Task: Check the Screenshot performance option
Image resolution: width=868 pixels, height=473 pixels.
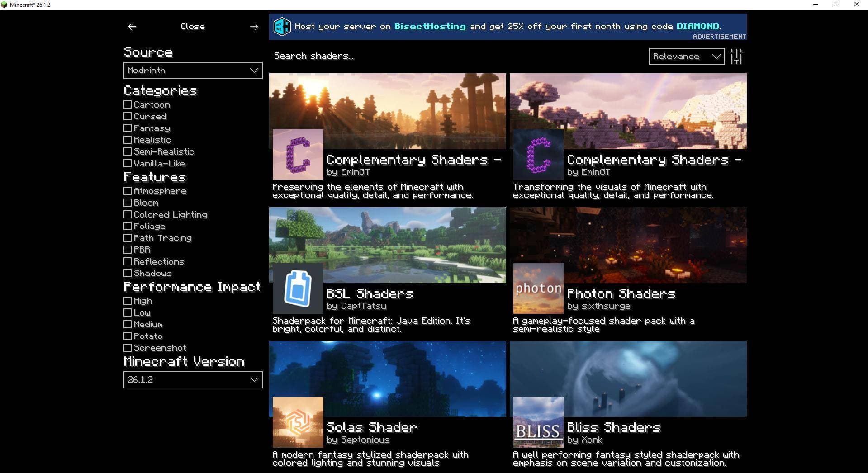Action: 128,348
